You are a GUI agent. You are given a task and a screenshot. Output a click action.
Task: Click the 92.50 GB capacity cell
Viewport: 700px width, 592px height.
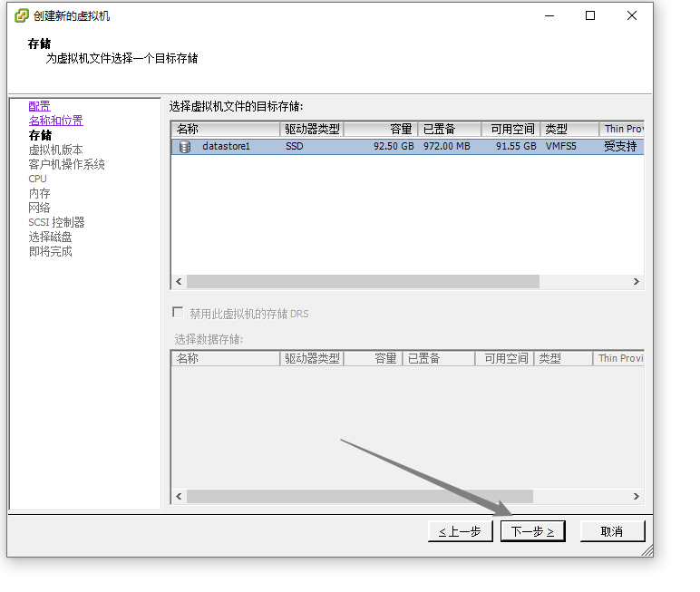[394, 146]
